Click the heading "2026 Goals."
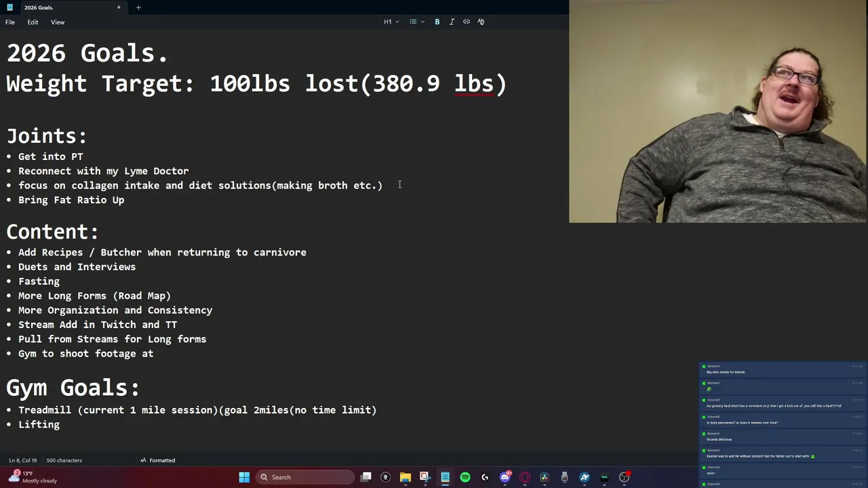Image resolution: width=868 pixels, height=488 pixels. (87, 53)
